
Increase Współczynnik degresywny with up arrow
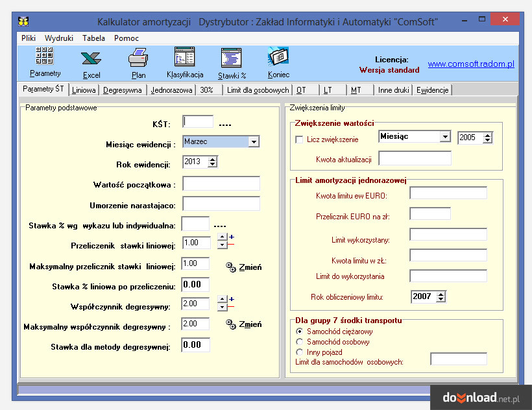click(x=223, y=299)
